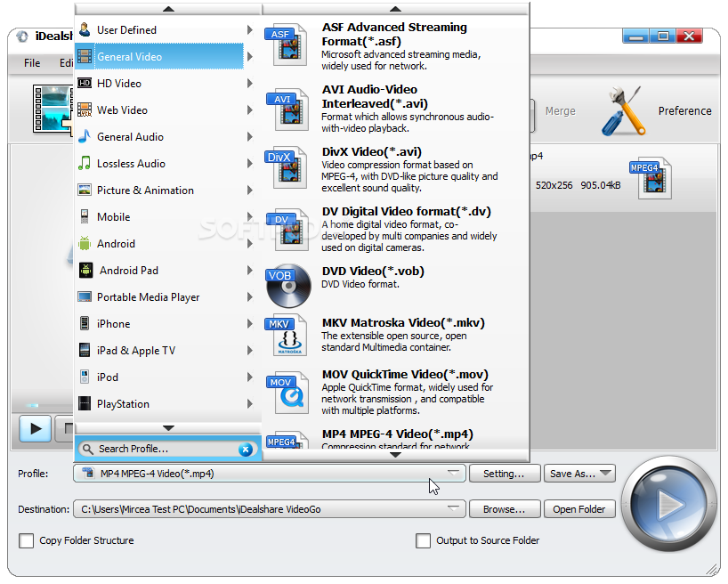Click the Open Folder button
Viewport: 728px width, 584px height.
coord(579,509)
